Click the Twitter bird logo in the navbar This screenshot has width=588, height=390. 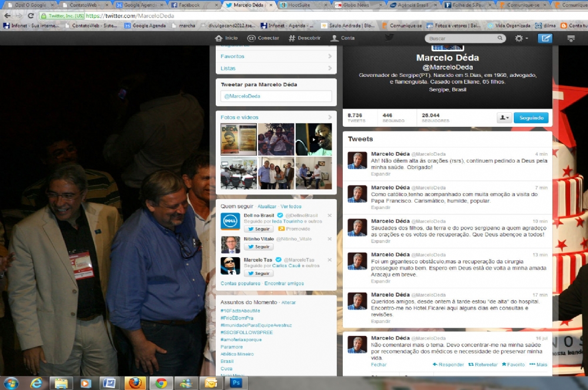click(389, 38)
